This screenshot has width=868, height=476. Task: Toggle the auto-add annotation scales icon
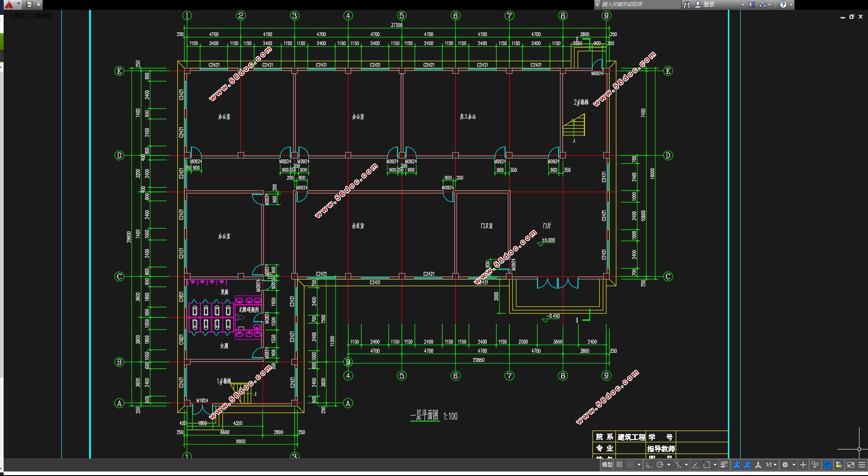coord(747,465)
